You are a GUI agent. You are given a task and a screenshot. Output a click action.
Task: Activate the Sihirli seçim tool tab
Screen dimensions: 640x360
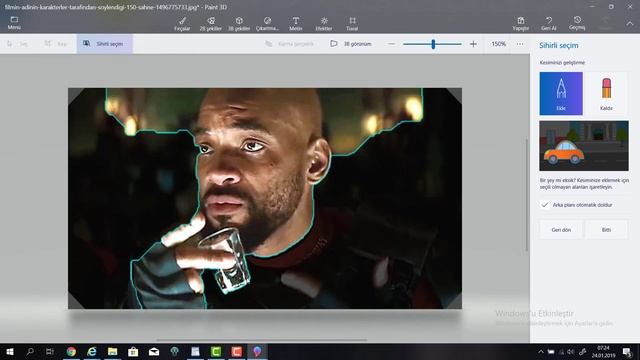(x=104, y=44)
